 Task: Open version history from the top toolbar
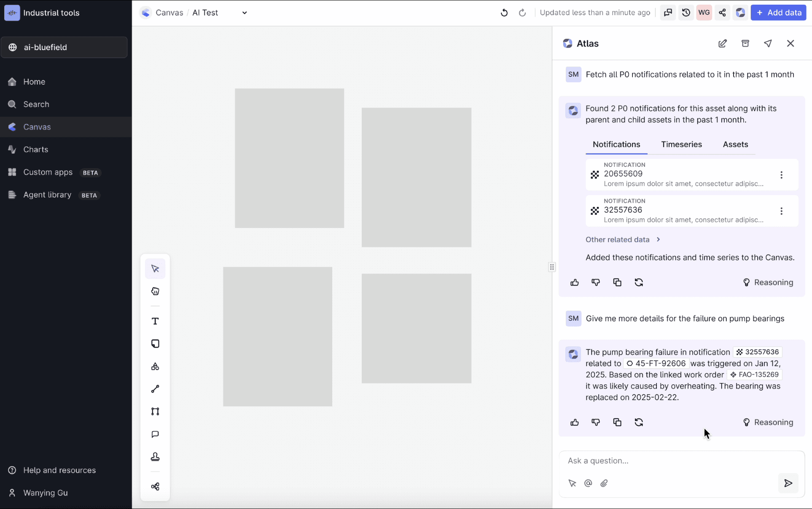(686, 13)
